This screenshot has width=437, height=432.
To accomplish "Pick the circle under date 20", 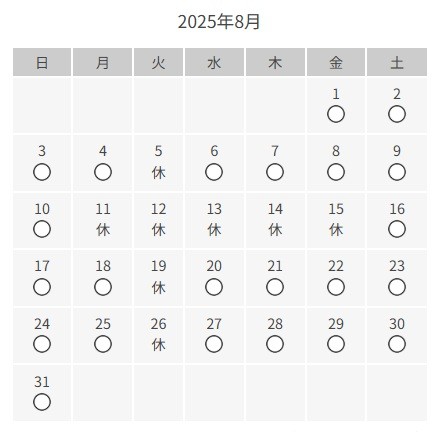I will pos(214,287).
